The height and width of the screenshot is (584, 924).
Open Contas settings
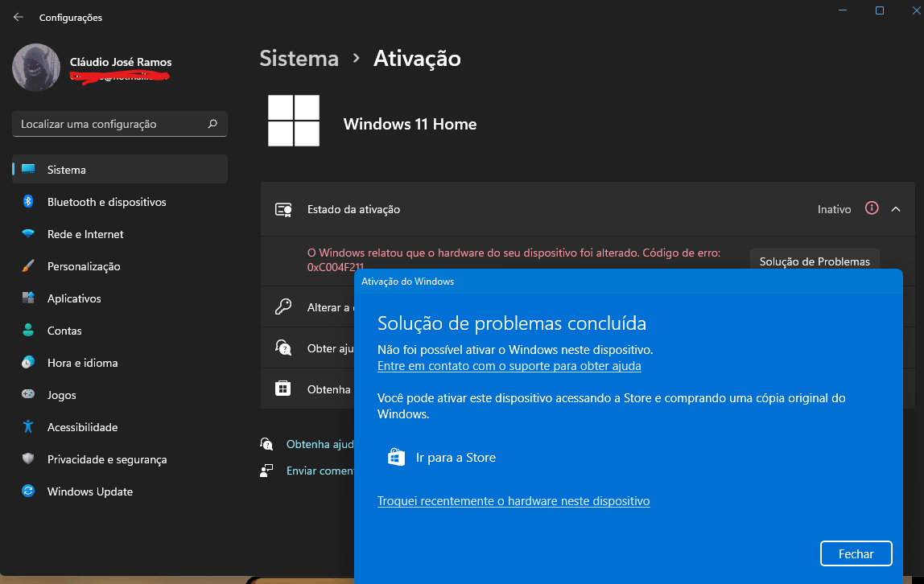(x=120, y=331)
